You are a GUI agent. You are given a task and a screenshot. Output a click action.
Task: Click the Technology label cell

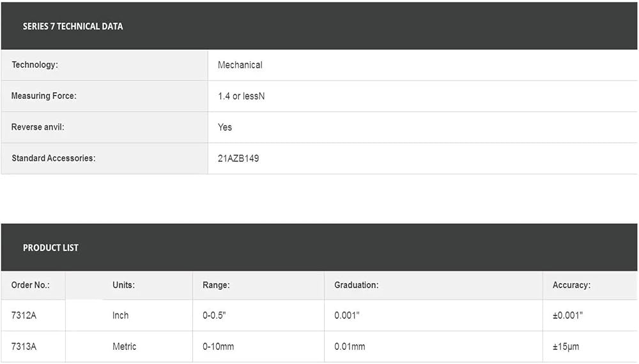[104, 65]
